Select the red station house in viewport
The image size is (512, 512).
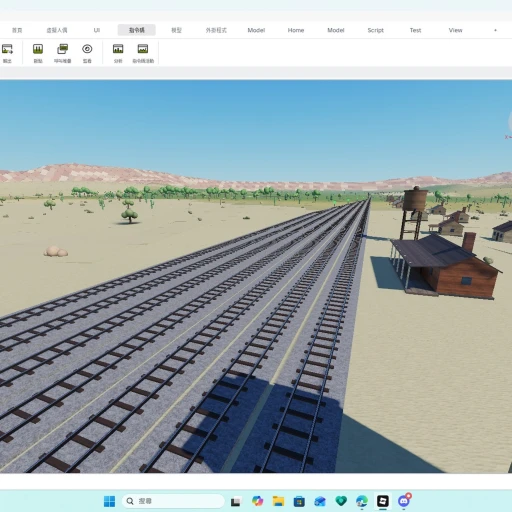(x=447, y=265)
